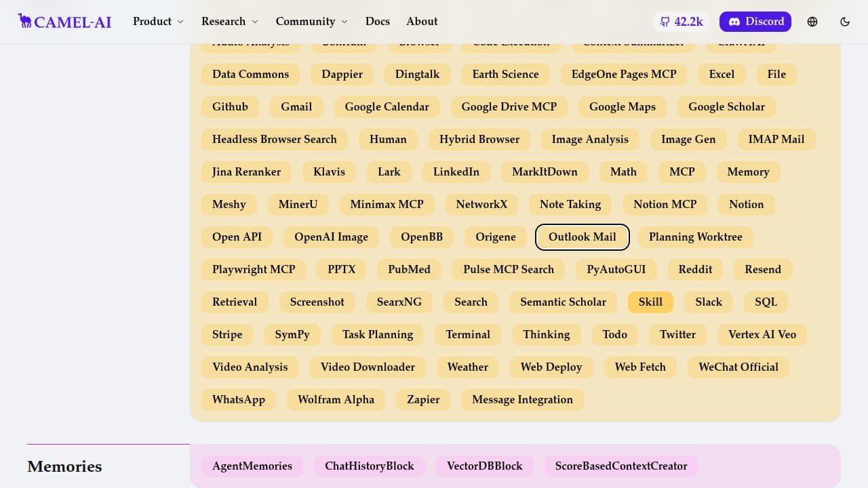Choose the Image Analysis toolkit
Image resolution: width=868 pixels, height=488 pixels.
click(x=591, y=140)
